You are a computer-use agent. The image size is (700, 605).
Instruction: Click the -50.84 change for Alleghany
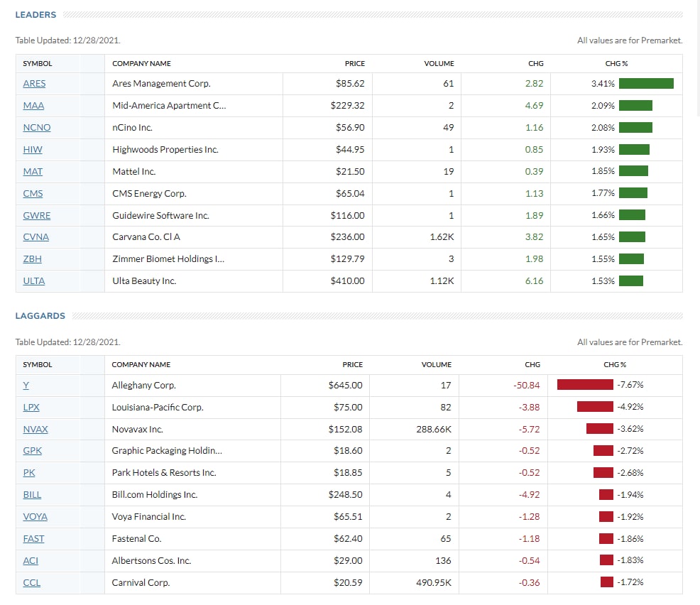(x=527, y=385)
